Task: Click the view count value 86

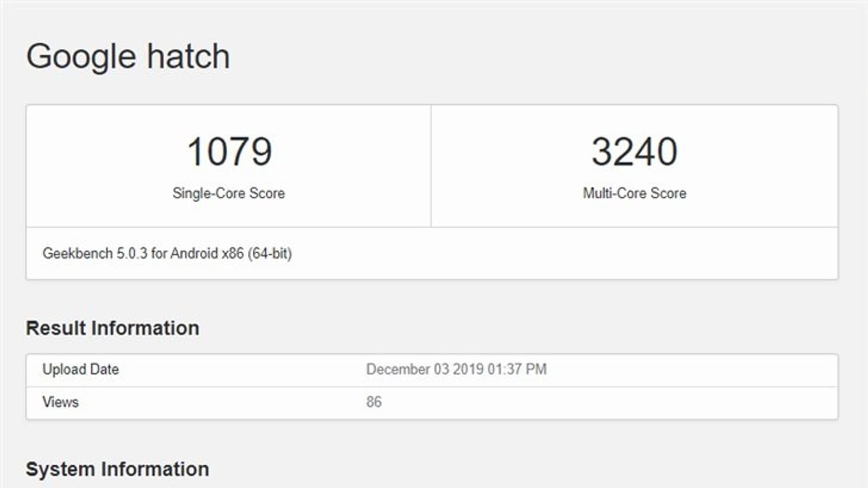Action: tap(374, 402)
